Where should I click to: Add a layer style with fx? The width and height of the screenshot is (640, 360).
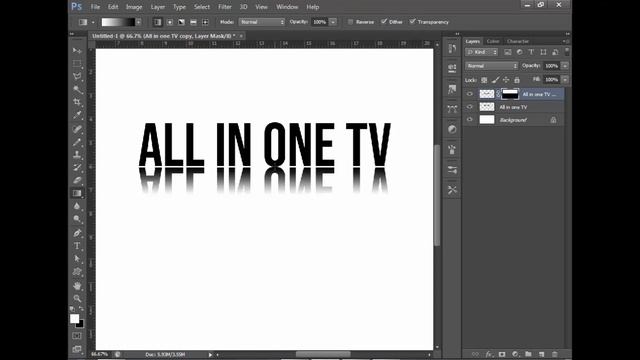pos(489,354)
